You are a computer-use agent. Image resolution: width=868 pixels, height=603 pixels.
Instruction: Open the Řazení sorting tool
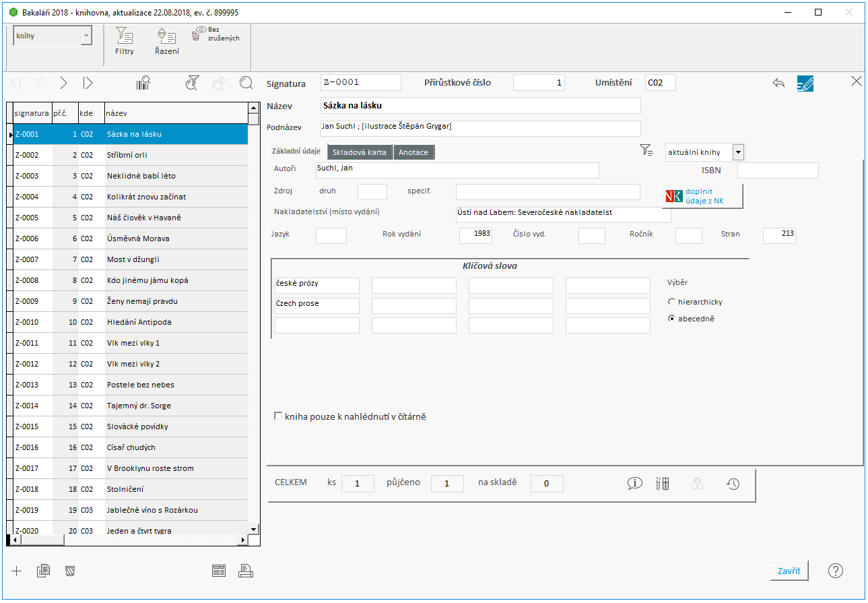point(166,41)
